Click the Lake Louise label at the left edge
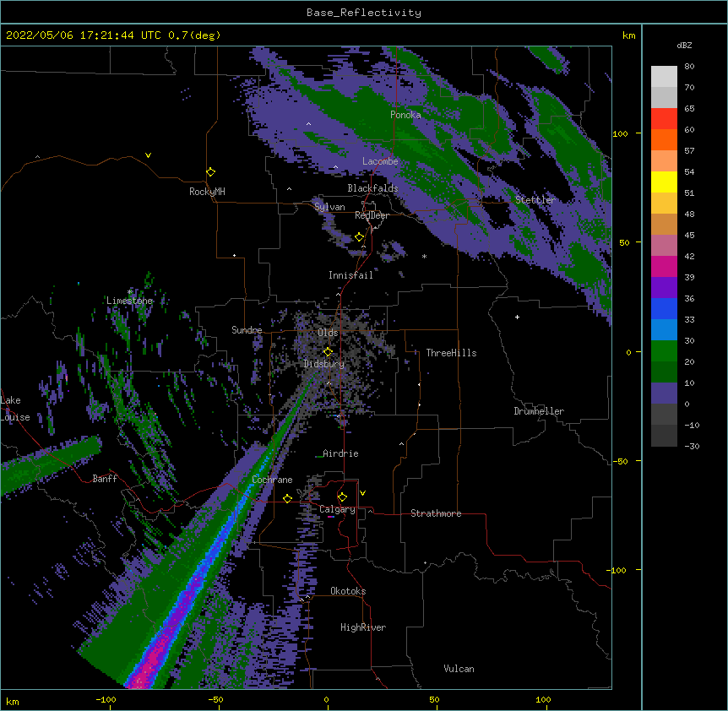728x711 pixels. pos(15,409)
